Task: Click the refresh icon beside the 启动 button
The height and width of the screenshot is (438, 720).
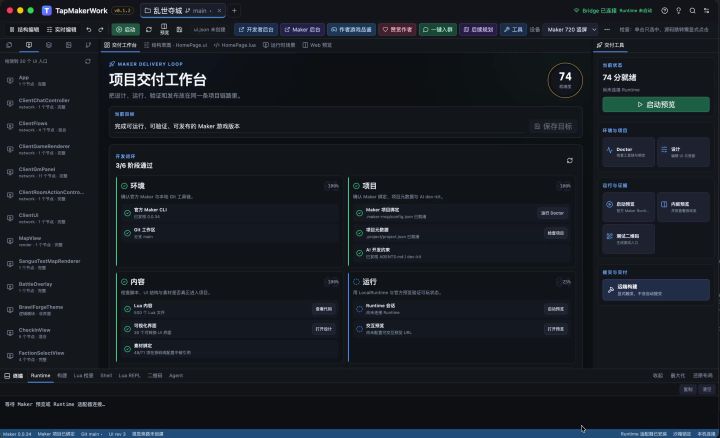Action: [x=149, y=29]
